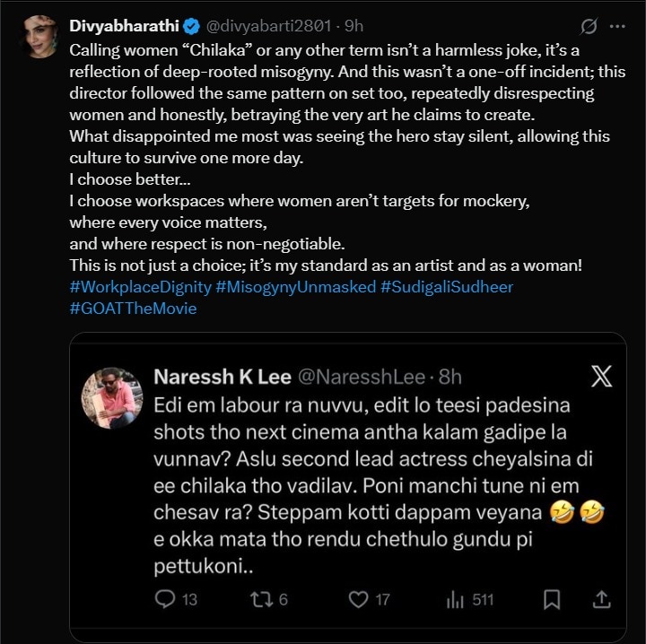Follow the #SudigaliSudheer hashtag link
Image resolution: width=646 pixels, height=644 pixels.
447,287
